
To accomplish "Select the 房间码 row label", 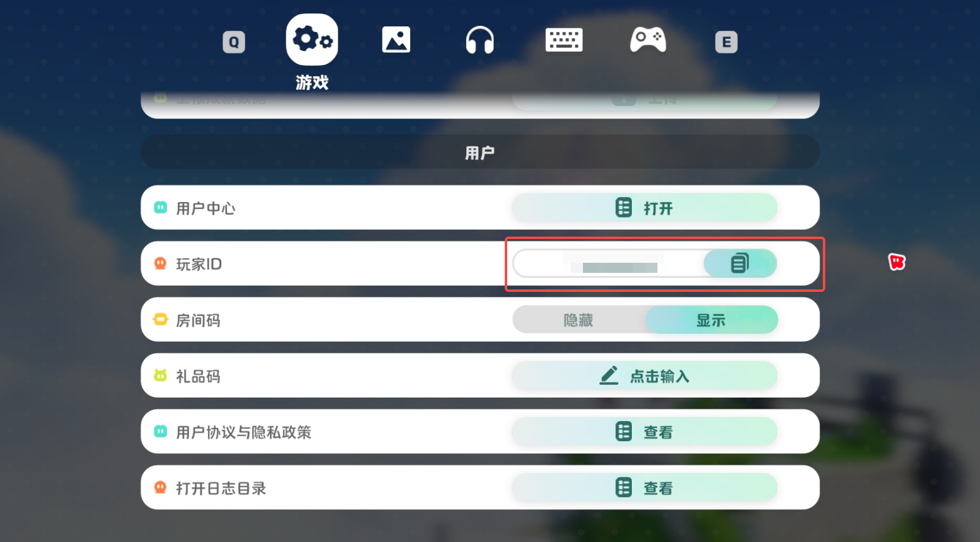I will click(x=198, y=320).
